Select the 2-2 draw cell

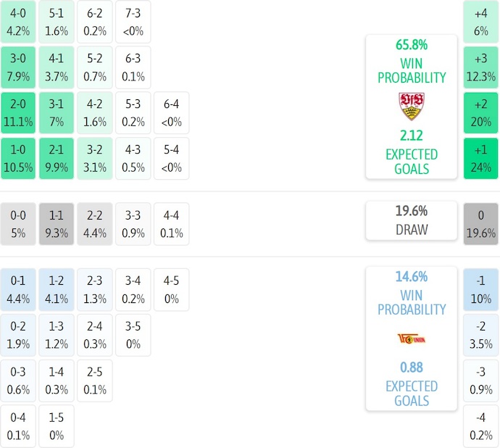pos(94,224)
